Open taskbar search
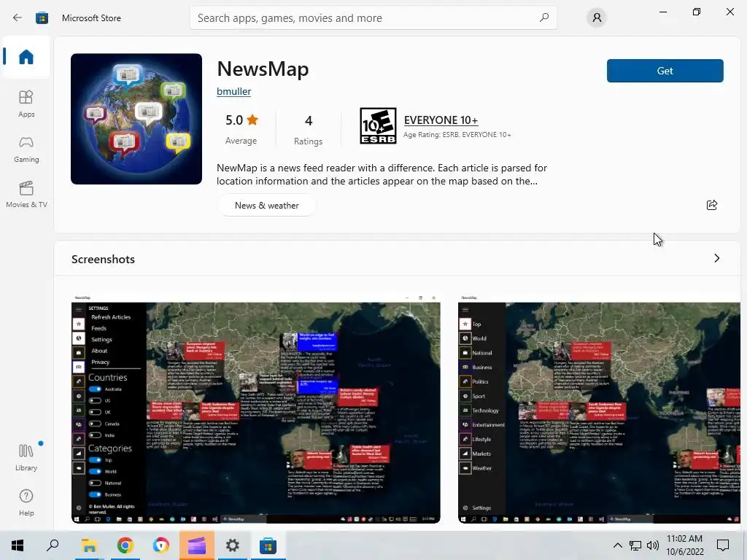 (x=53, y=545)
